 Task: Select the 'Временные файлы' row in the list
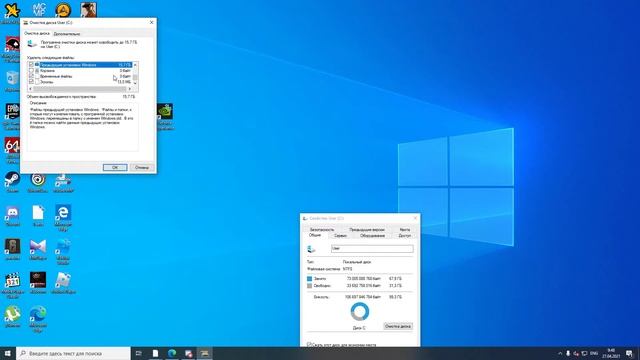tap(80, 76)
